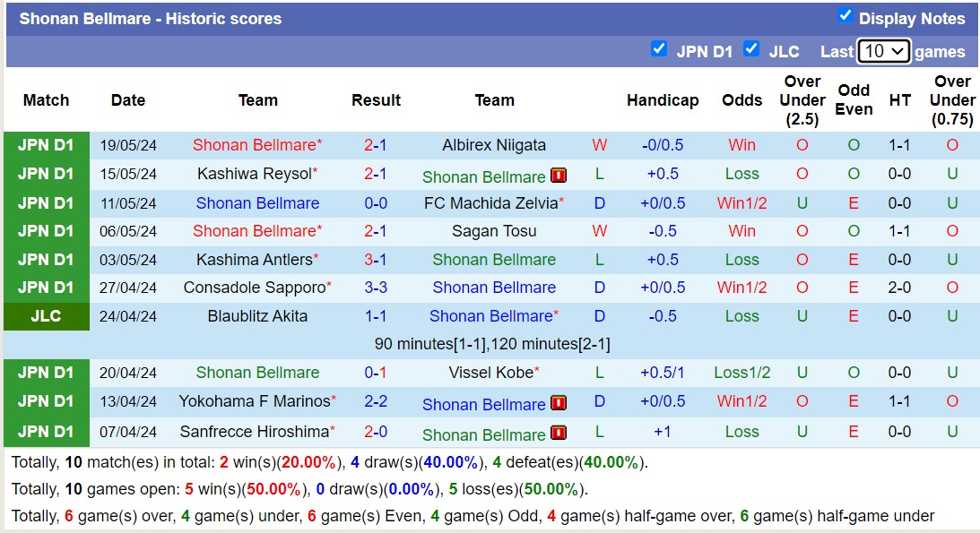This screenshot has height=533, width=980.
Task: Click the JPN D1 badge for 19/05/24 match
Action: [47, 145]
